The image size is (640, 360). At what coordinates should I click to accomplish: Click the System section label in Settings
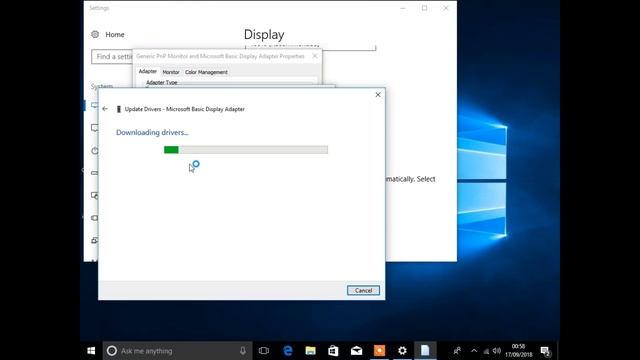102,86
